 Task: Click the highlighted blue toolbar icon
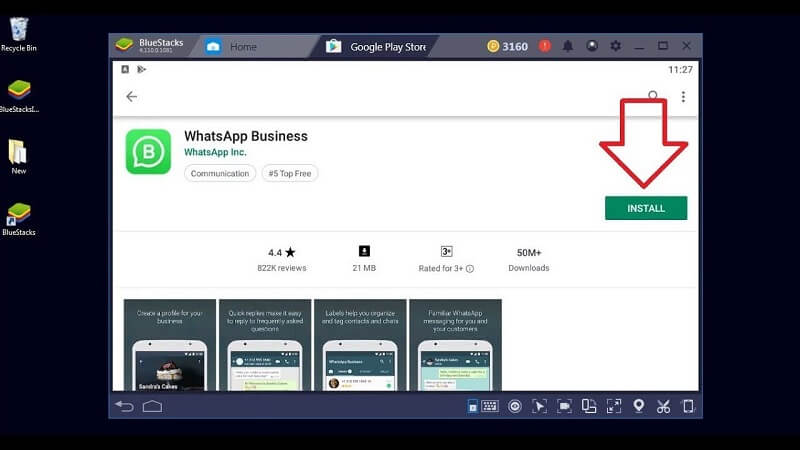(x=472, y=406)
